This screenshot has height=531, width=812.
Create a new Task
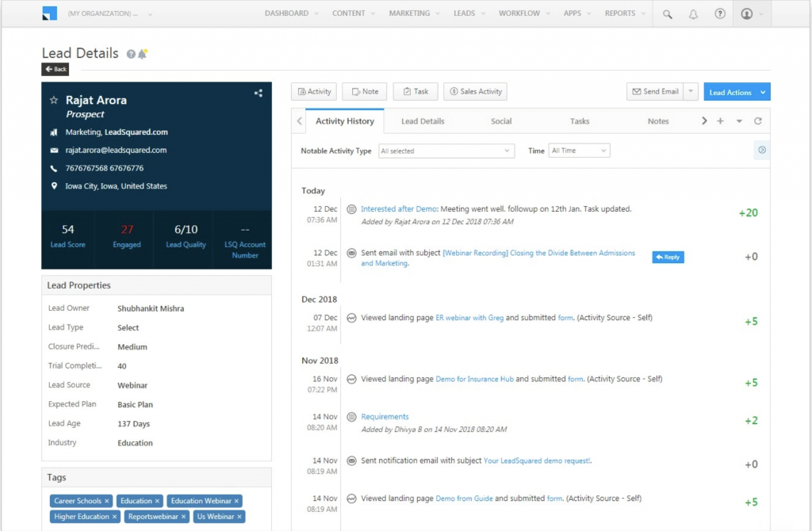click(x=416, y=92)
